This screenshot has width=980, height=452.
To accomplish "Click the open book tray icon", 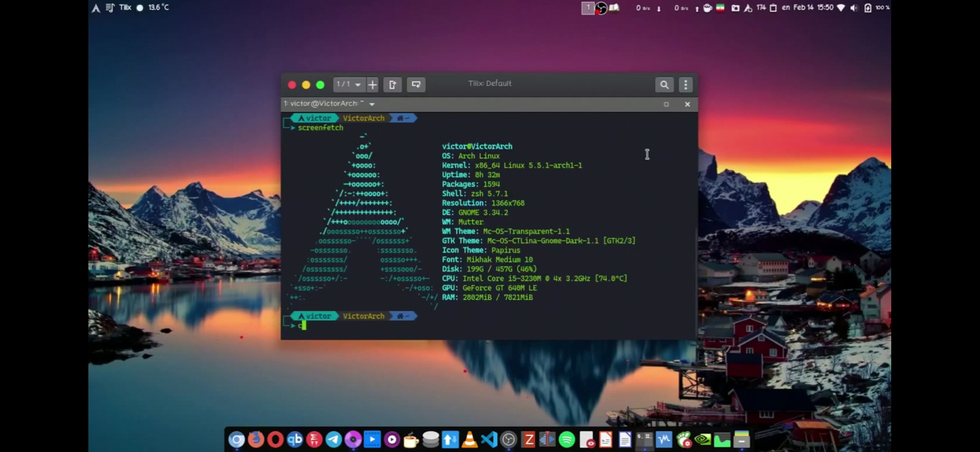I will point(614,8).
